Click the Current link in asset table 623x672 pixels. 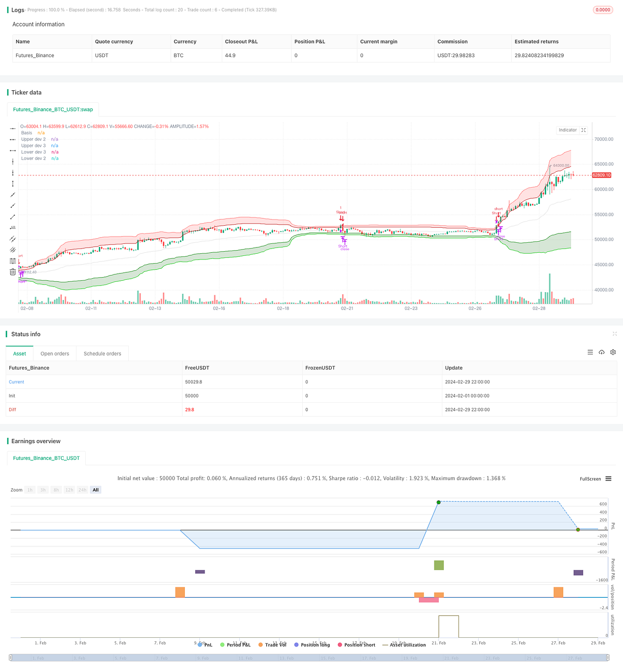pos(16,381)
